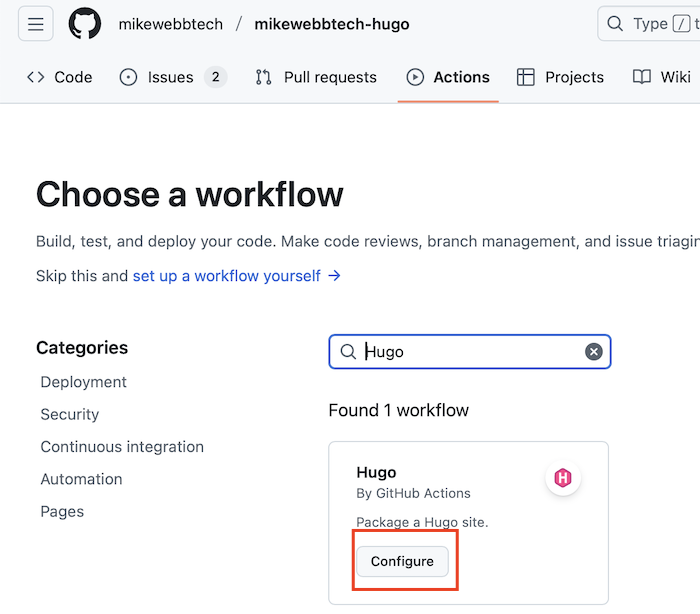Select the Deployment category
The width and height of the screenshot is (700, 614).
pyautogui.click(x=83, y=382)
